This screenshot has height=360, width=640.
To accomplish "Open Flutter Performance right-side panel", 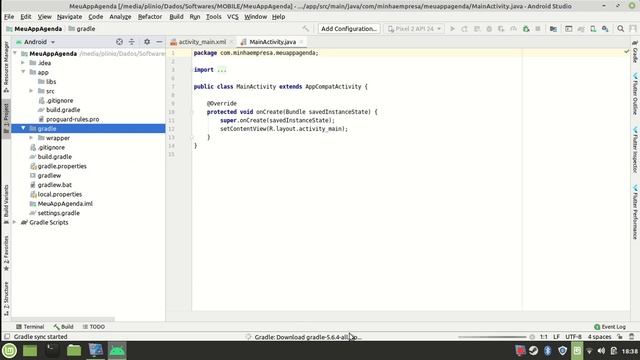I will (635, 212).
